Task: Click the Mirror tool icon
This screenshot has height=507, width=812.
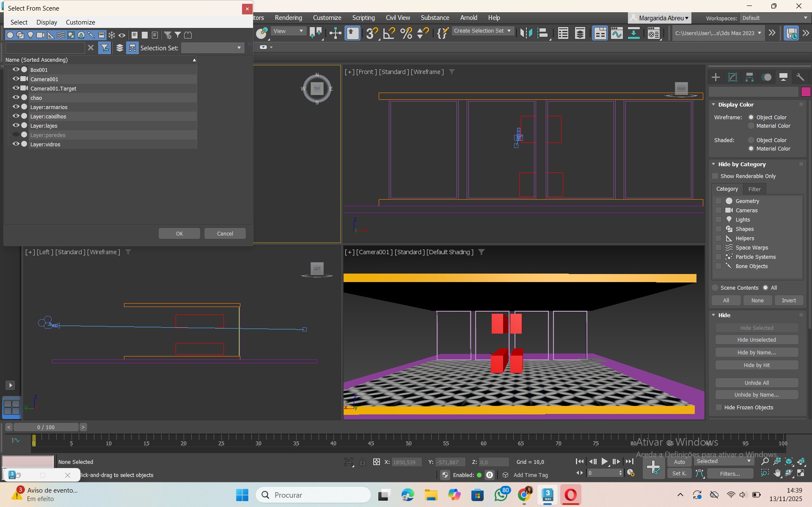Action: (526, 33)
